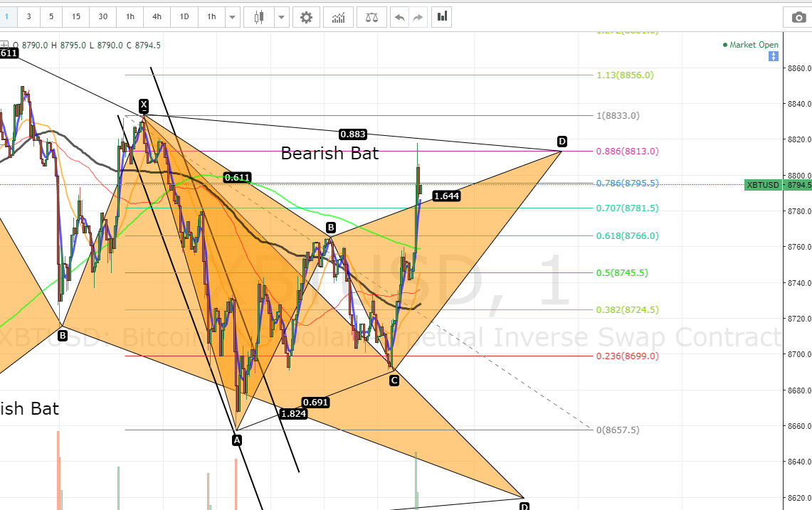This screenshot has width=812, height=510.
Task: Click the 8760.0 price axis label
Action: (x=799, y=247)
